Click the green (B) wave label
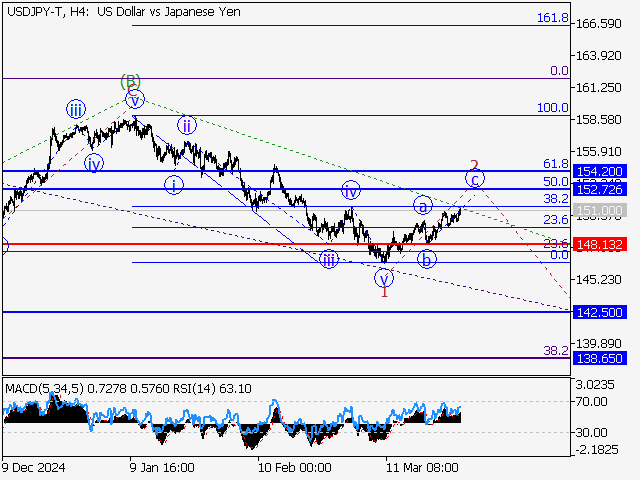Screen dimensions: 640x480 click(x=129, y=81)
